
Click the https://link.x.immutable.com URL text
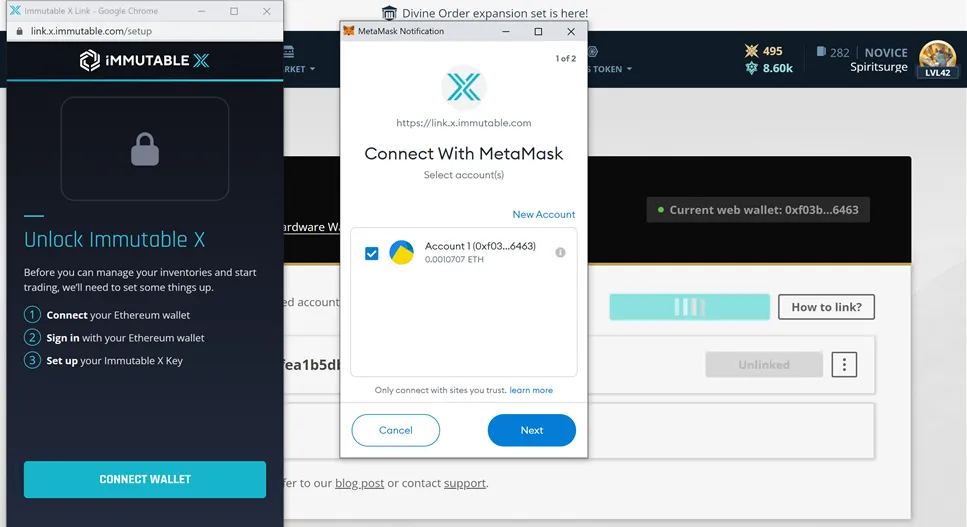pos(464,123)
